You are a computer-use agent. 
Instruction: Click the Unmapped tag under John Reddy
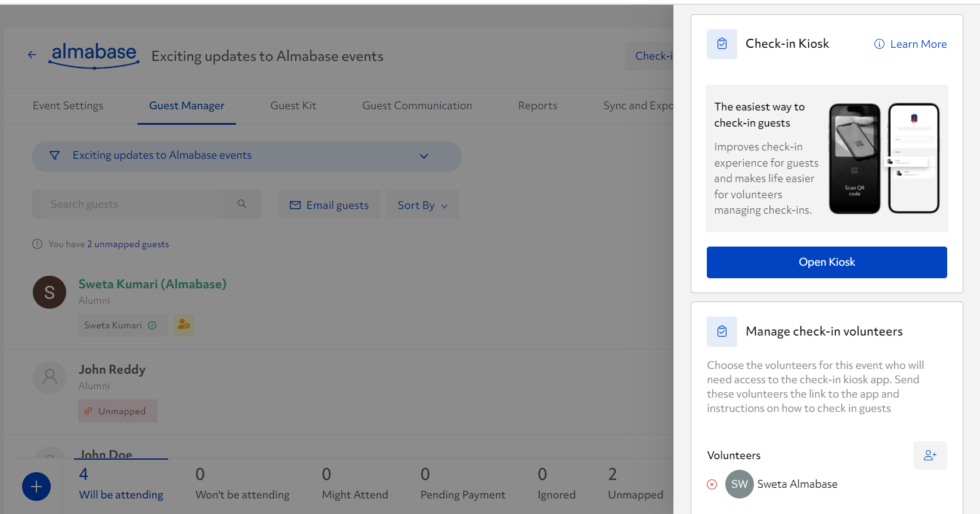pos(118,411)
